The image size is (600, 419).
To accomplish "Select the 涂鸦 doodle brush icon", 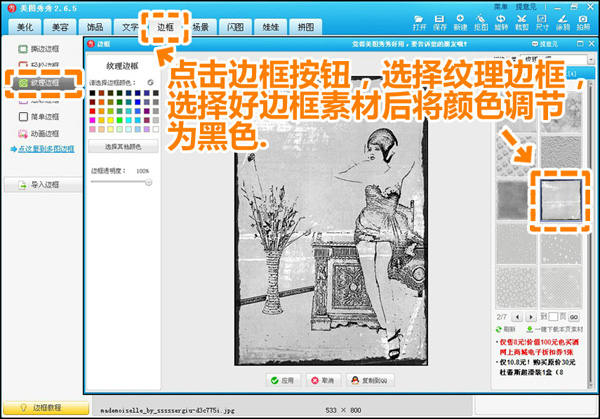I will coord(562,23).
